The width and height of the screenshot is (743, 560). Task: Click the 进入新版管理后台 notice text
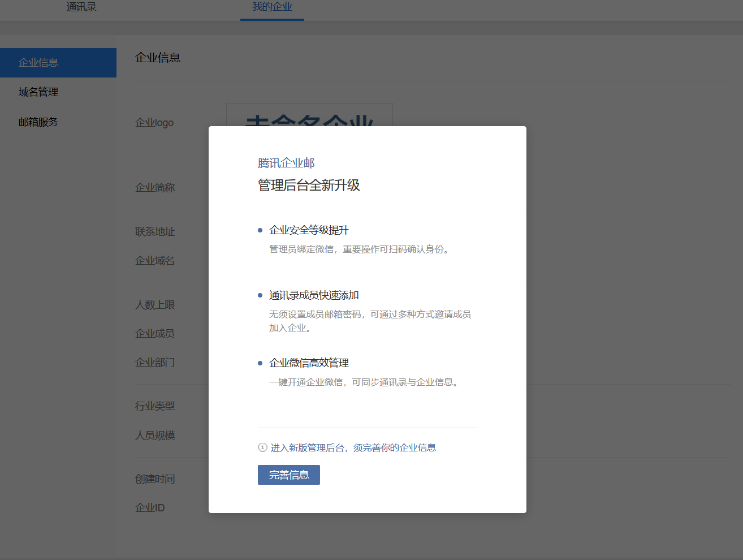coord(353,448)
